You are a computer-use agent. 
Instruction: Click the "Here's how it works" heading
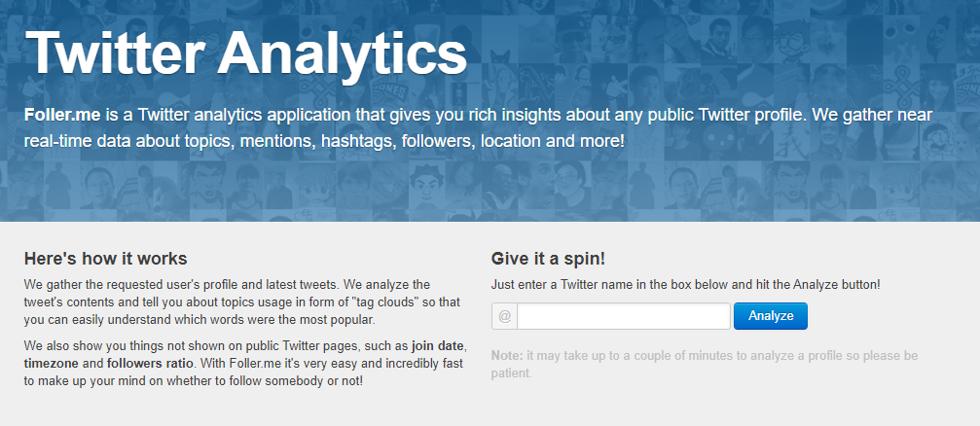pos(105,259)
